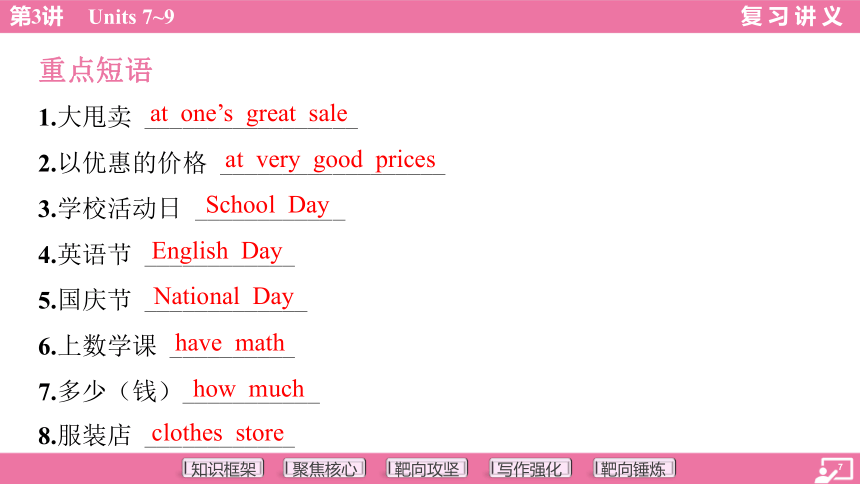This screenshot has width=860, height=484.
Task: Click item 1 prompt 大甩卖
Action: pyautogui.click(x=94, y=117)
